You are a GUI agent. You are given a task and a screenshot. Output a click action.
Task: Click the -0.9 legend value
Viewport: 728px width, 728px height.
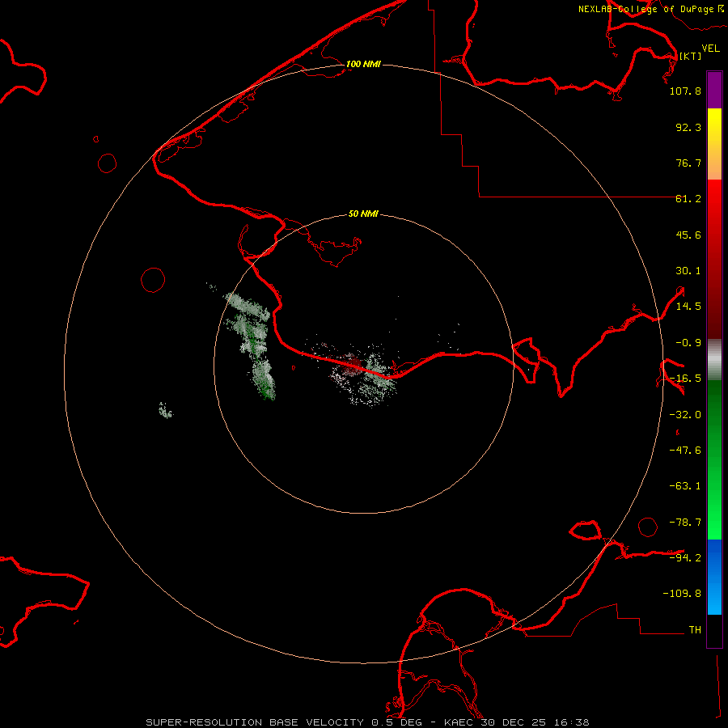tap(688, 343)
